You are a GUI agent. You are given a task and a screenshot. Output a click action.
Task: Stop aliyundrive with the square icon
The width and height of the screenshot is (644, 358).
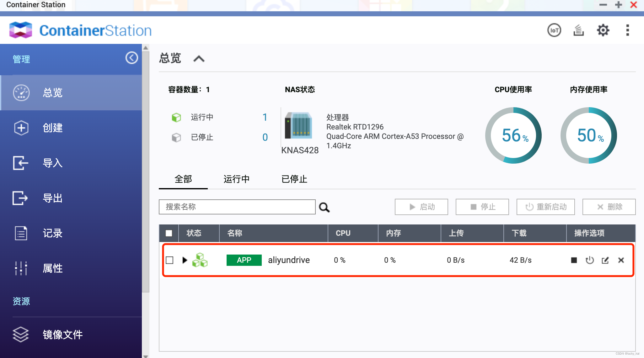574,260
